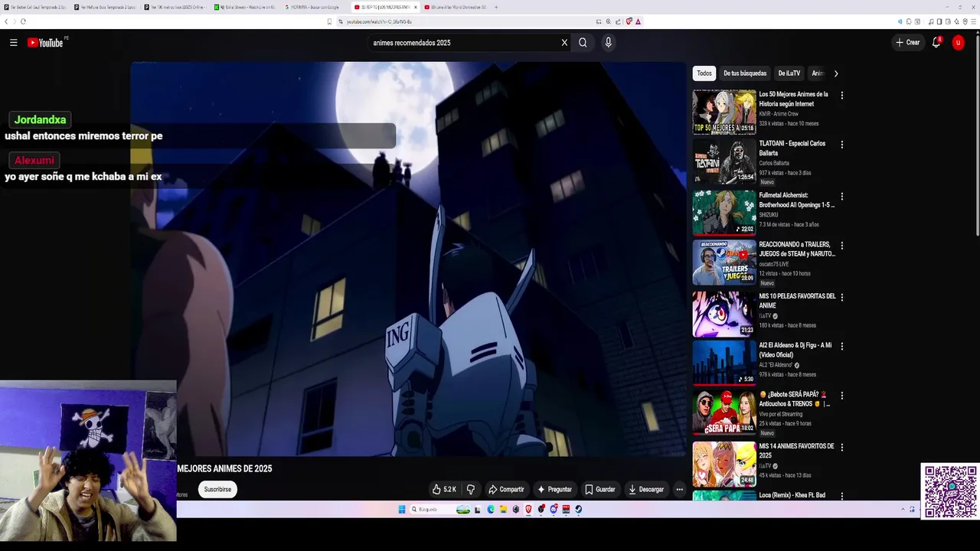Open Brave Rewards triangle icon

(x=638, y=21)
